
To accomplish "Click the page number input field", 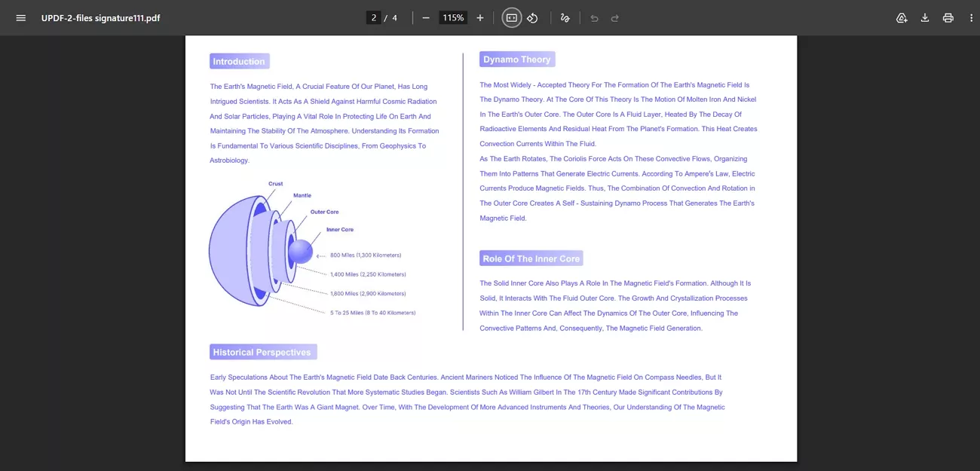I will (x=373, y=17).
